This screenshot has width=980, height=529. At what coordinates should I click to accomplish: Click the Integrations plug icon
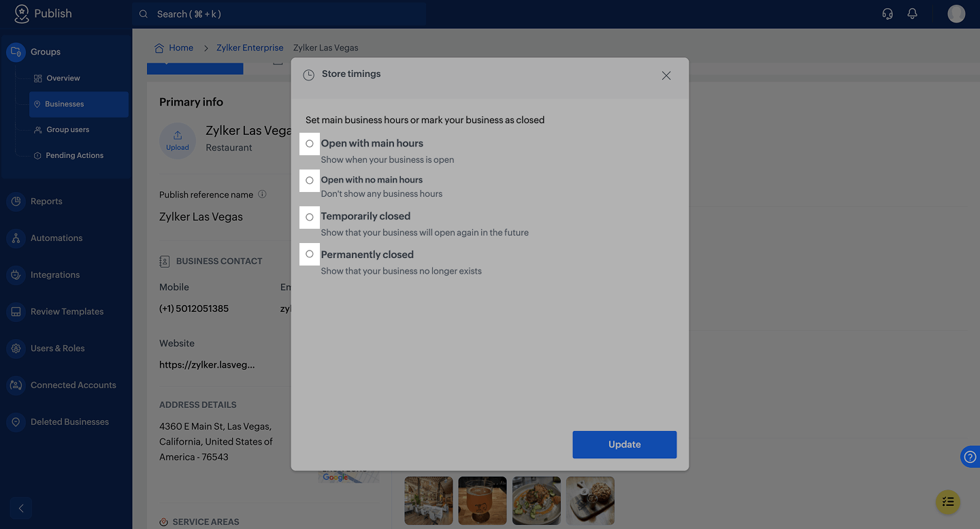16,275
